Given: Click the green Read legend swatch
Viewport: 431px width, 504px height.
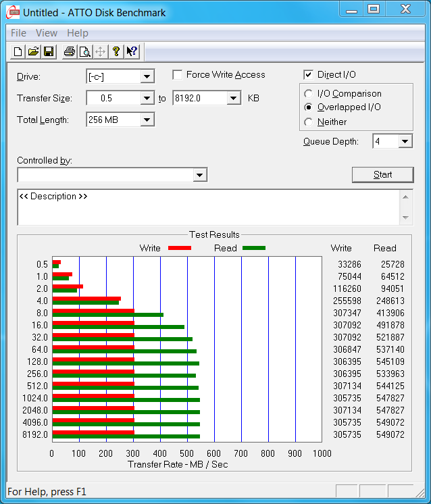Looking at the screenshot, I should point(254,248).
